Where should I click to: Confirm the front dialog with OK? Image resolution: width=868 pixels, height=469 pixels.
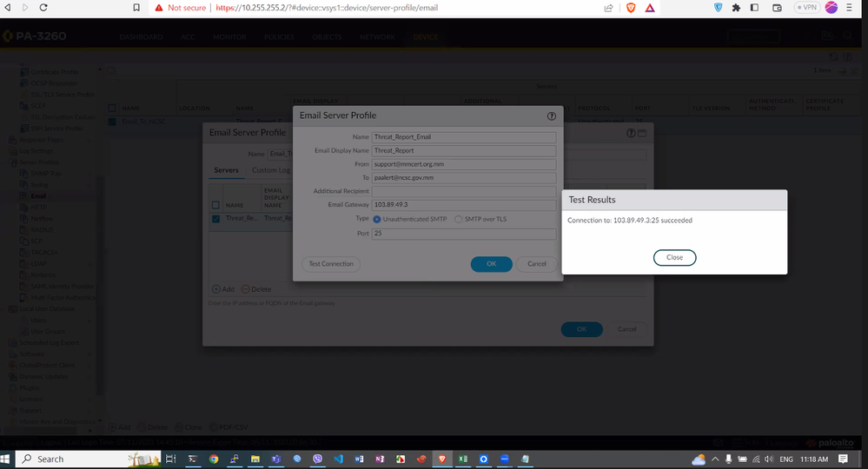(492, 264)
